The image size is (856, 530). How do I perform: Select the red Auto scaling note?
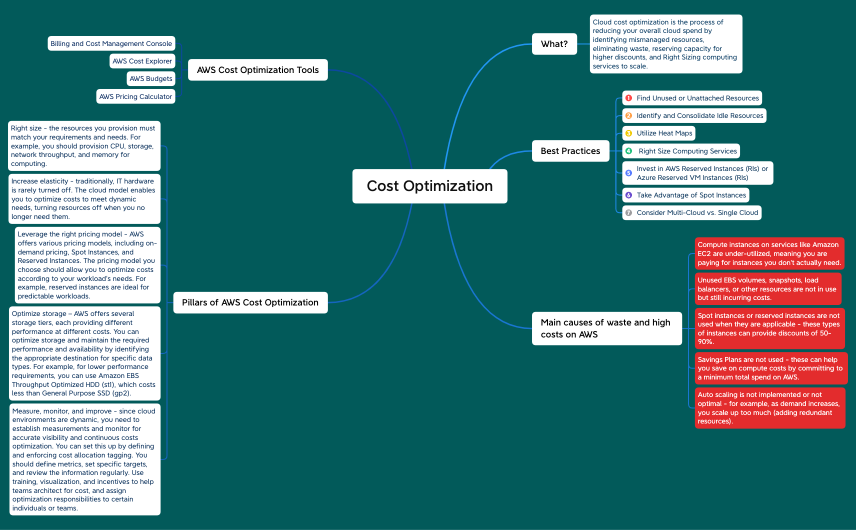(770, 408)
